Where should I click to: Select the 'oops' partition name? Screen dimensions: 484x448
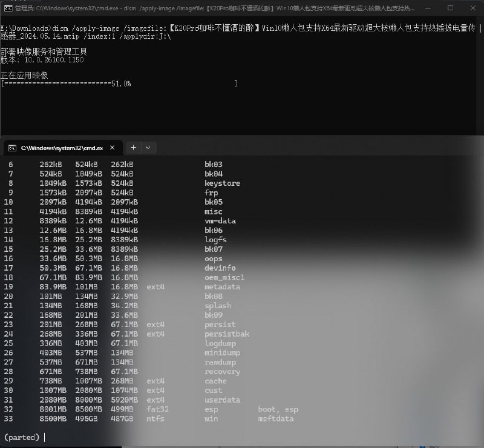(214, 259)
